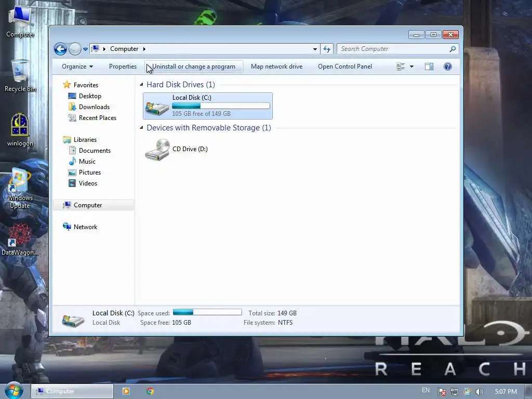The image size is (532, 399).
Task: Click the Computer breadcrumb in address bar
Action: pos(124,49)
